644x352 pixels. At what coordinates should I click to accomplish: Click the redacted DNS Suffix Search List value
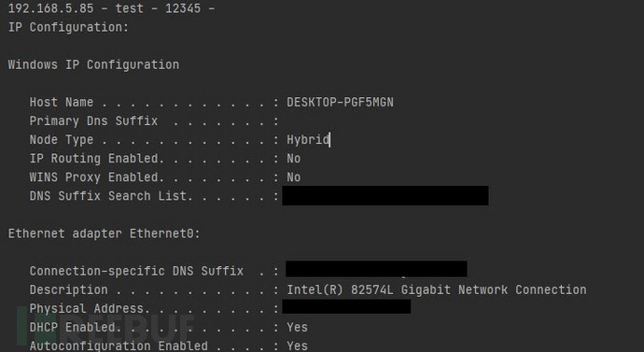385,195
